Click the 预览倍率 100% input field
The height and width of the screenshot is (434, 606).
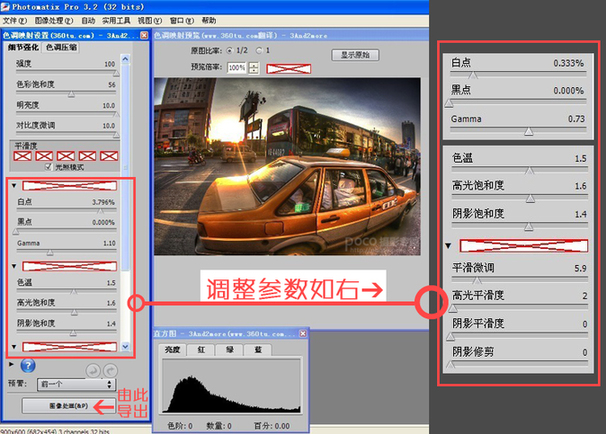pos(236,68)
